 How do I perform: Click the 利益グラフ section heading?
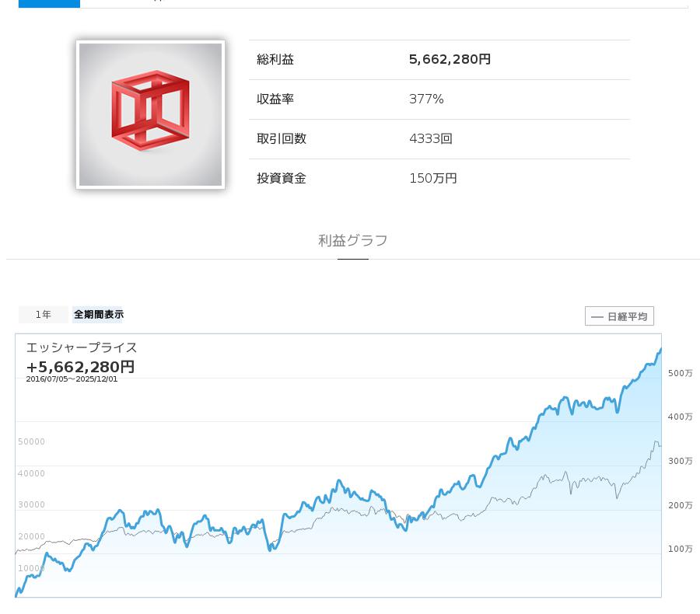click(352, 241)
